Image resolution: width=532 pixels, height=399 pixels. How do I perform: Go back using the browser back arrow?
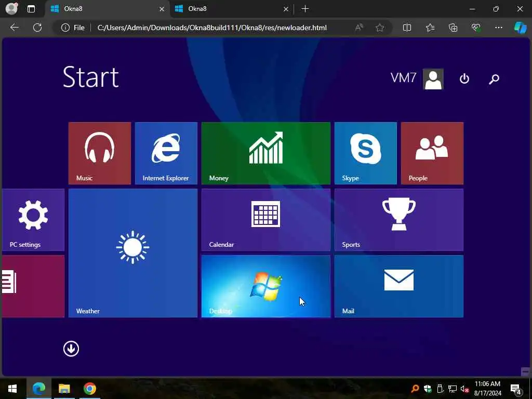tap(14, 28)
